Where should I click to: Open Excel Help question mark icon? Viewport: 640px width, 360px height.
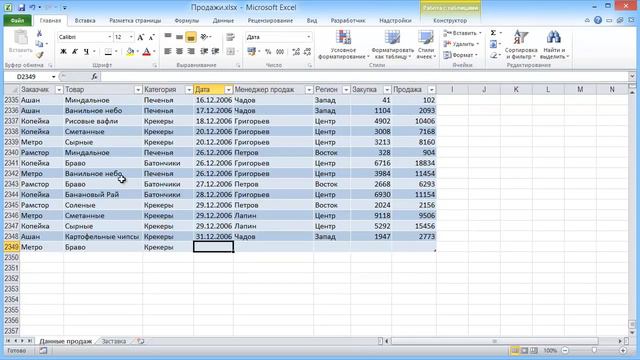598,20
